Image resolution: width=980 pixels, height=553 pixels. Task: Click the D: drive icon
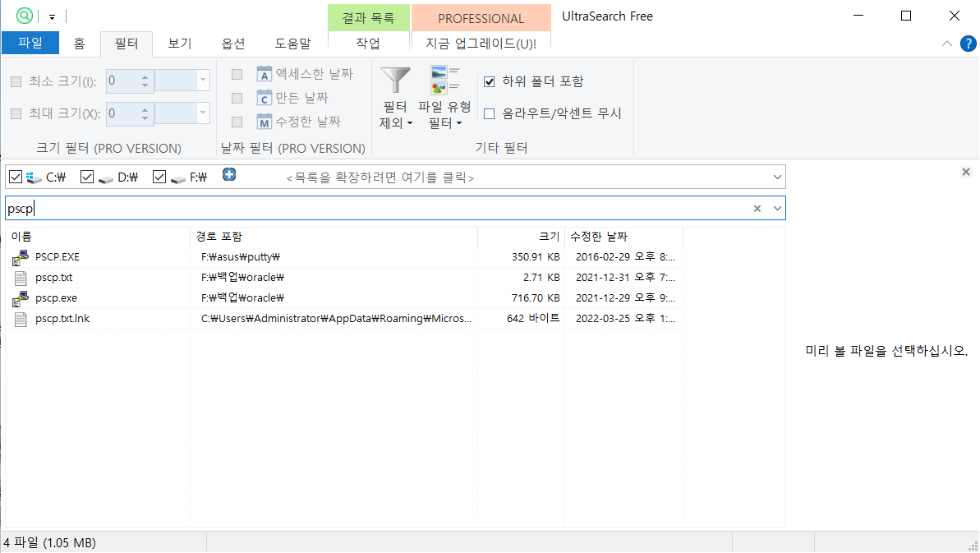click(x=106, y=179)
